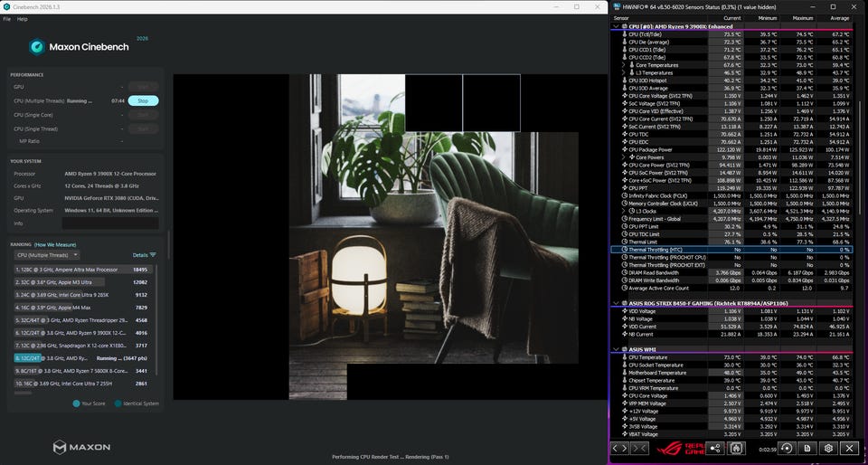
Task: Click CPU (Single Core) Start button
Action: pyautogui.click(x=144, y=115)
